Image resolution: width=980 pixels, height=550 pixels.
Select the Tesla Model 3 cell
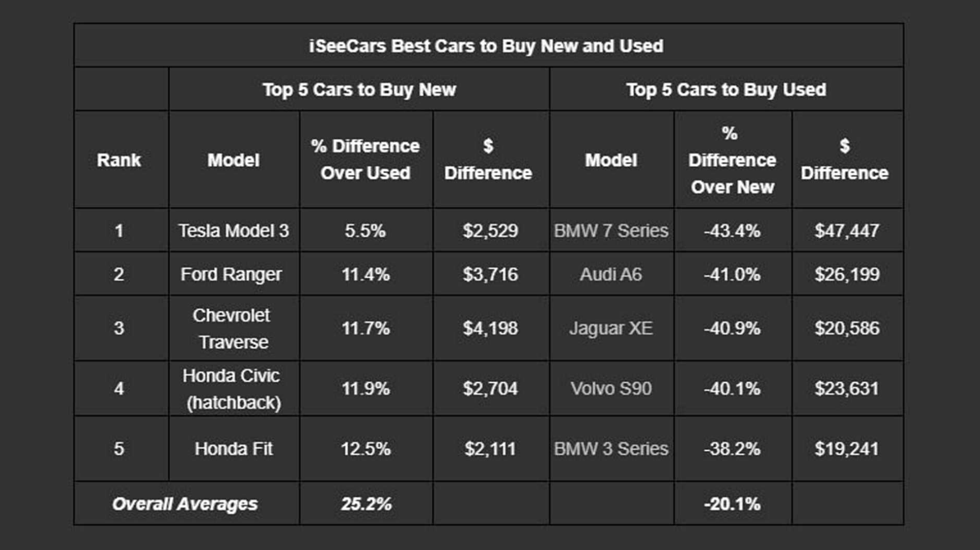[x=234, y=231]
